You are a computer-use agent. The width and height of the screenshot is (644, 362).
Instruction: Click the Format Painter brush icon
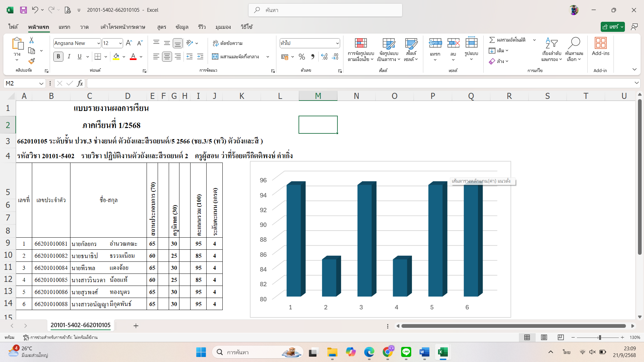click(x=32, y=61)
